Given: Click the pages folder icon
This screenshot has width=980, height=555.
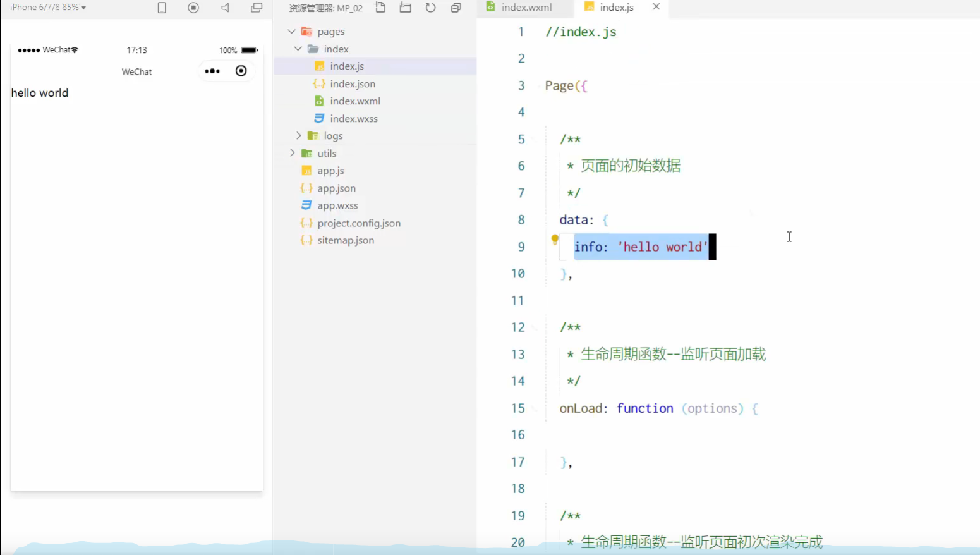Looking at the screenshot, I should (306, 31).
